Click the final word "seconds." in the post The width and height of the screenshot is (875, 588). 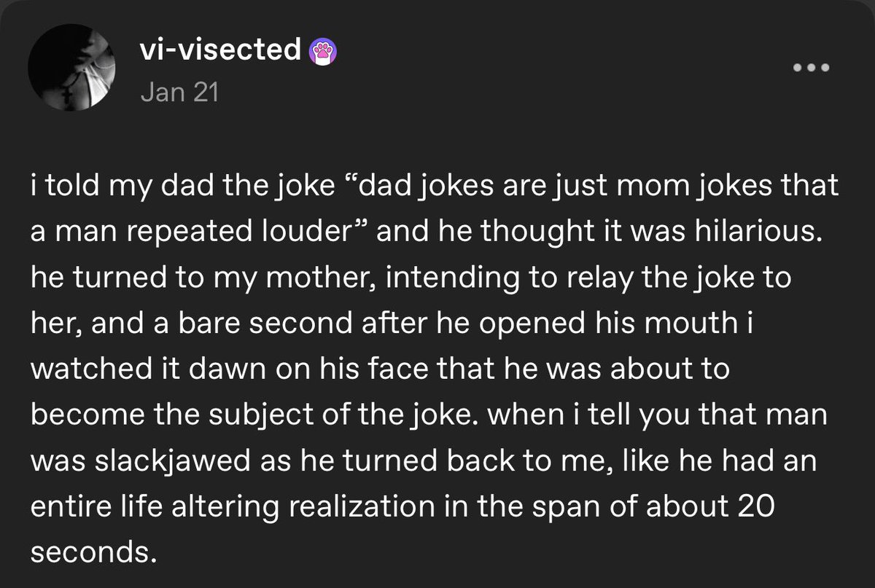[x=94, y=553]
